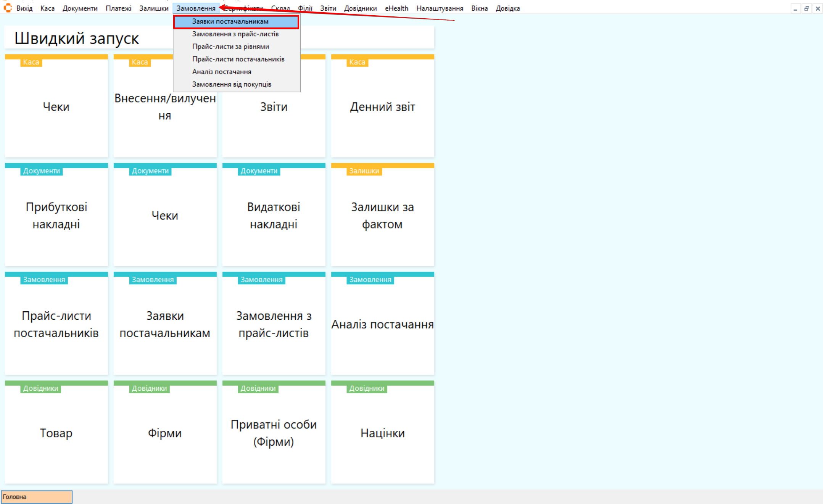Image resolution: width=823 pixels, height=504 pixels.
Task: Open the eHealth menu
Action: (x=396, y=8)
